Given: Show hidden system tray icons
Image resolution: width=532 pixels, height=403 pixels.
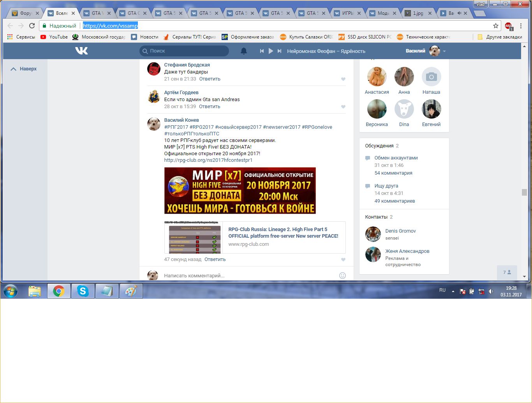Looking at the screenshot, I should tap(453, 291).
